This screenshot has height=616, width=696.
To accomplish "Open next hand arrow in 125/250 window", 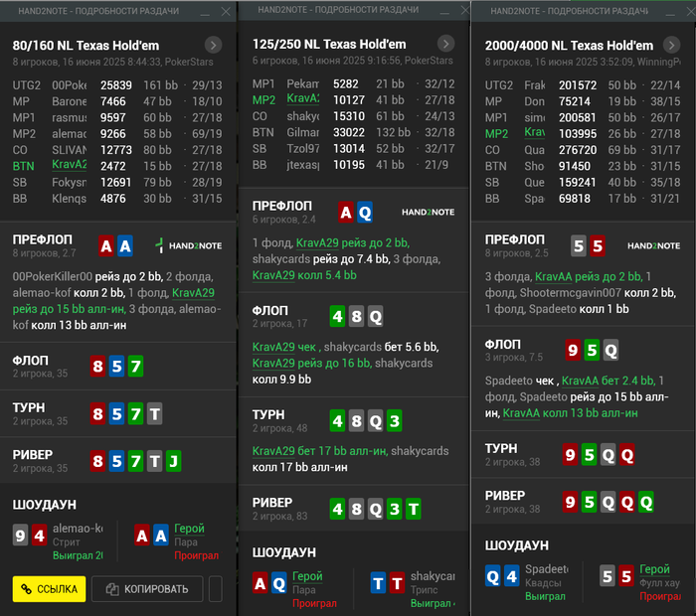I will point(445,44).
